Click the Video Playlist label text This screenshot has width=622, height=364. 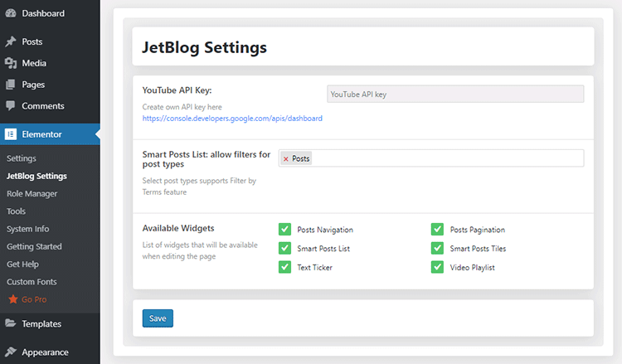click(472, 268)
